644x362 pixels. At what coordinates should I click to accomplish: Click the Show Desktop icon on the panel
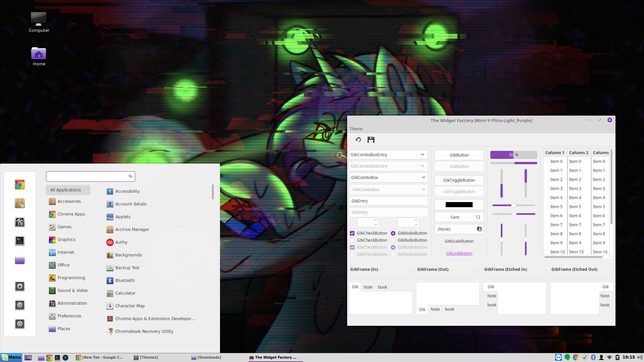[x=28, y=358]
